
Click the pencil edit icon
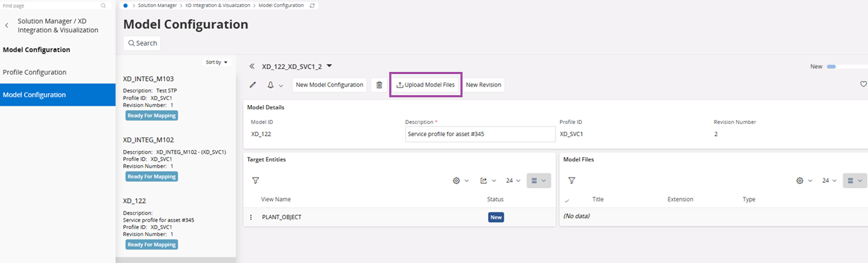click(253, 85)
